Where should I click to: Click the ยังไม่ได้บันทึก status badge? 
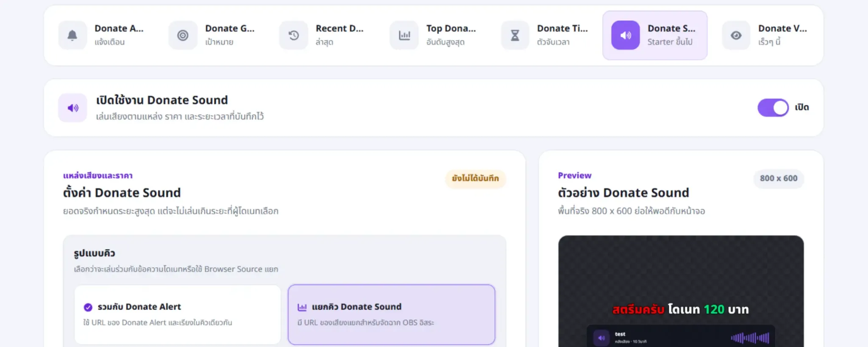click(476, 178)
